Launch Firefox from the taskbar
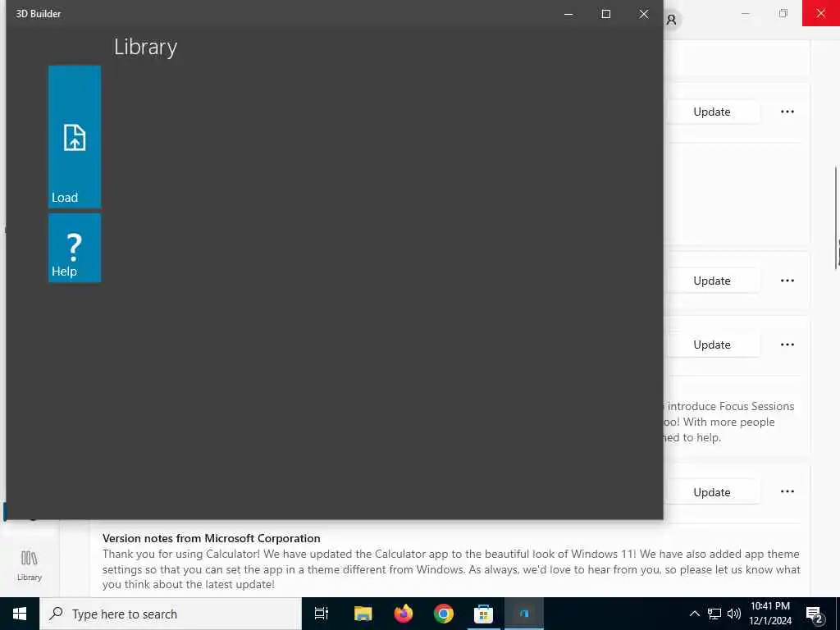The image size is (840, 630). [404, 614]
